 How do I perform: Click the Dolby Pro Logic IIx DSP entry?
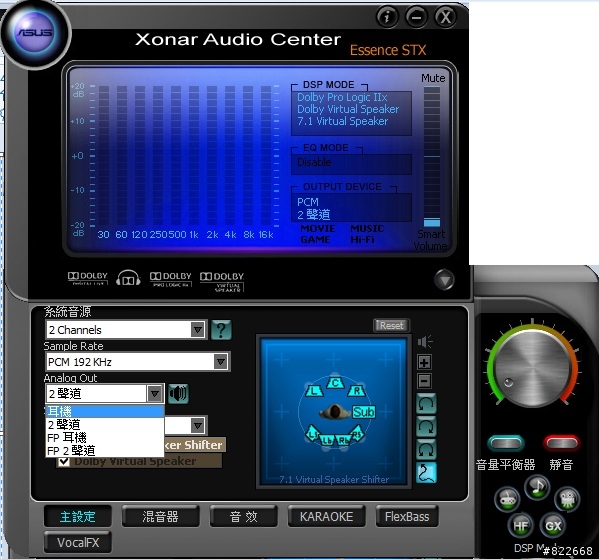(x=342, y=97)
